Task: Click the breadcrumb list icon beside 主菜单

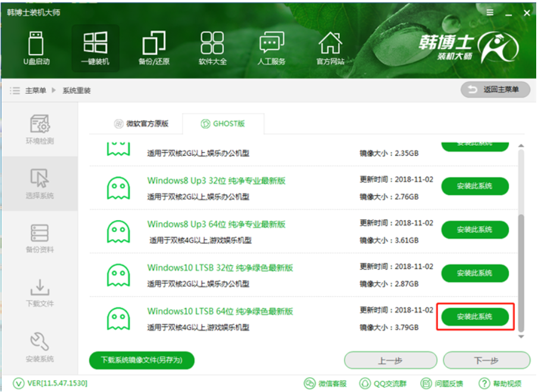Action: tap(14, 90)
